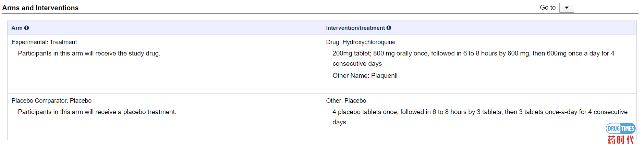Click the info icon beside Intervention/treatment header
This screenshot has width=644, height=149.
389,28
